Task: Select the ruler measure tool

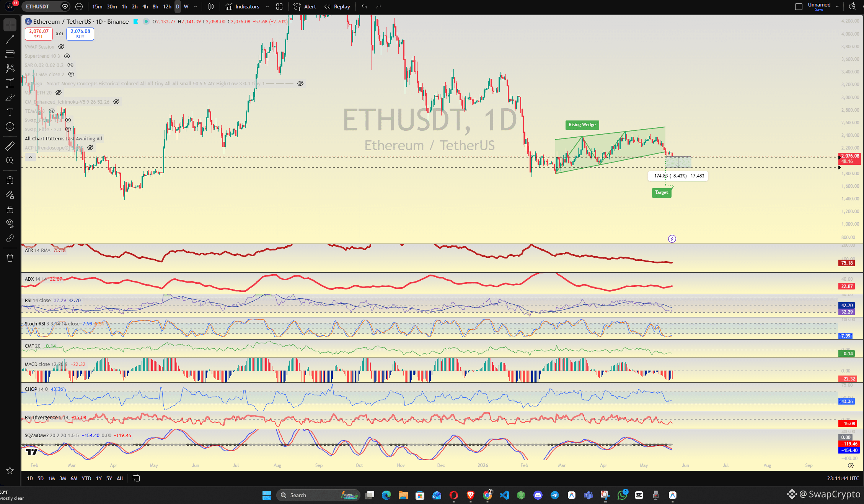Action: tap(10, 146)
